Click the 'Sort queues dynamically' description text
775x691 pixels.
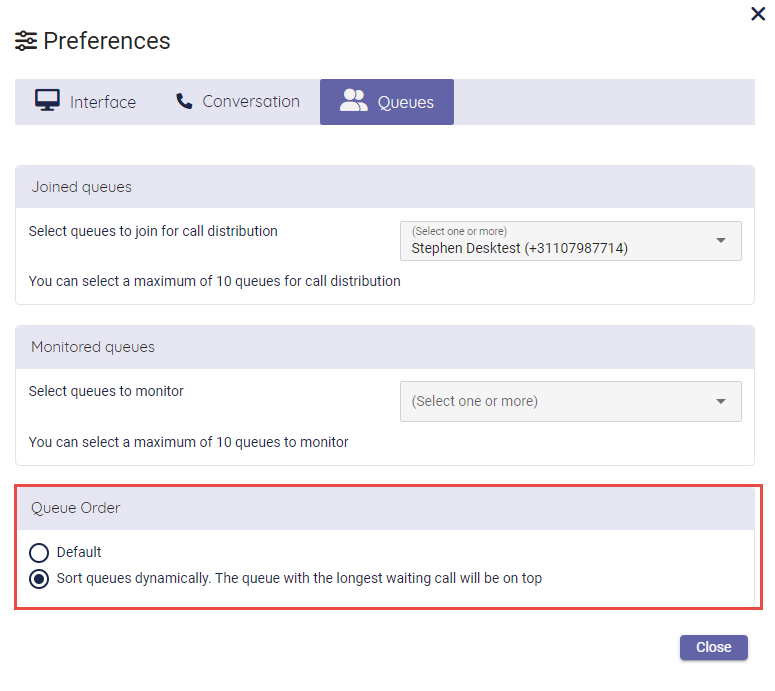coord(299,578)
